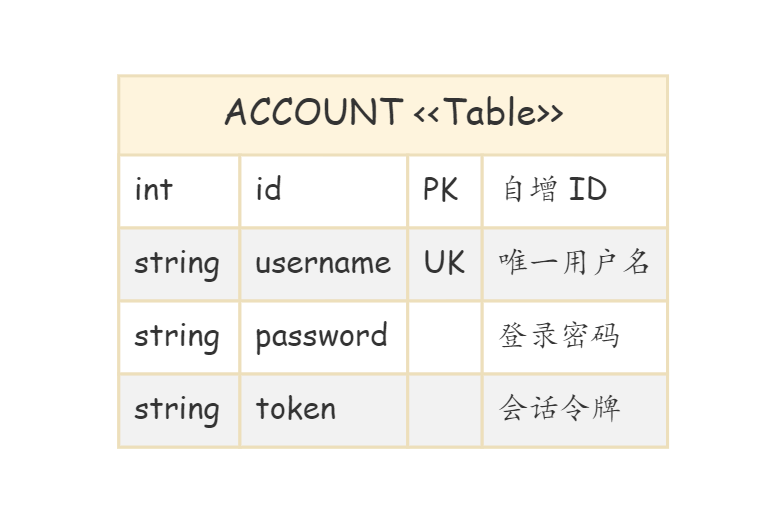The width and height of the screenshot is (784, 507).
Task: Click the UK key cell
Action: point(444,264)
